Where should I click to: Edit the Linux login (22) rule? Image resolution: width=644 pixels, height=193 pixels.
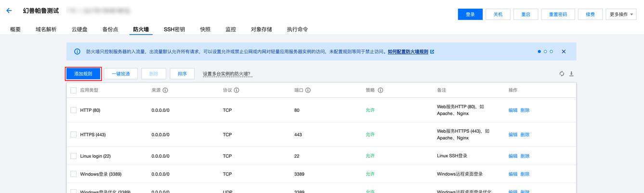pos(513,156)
